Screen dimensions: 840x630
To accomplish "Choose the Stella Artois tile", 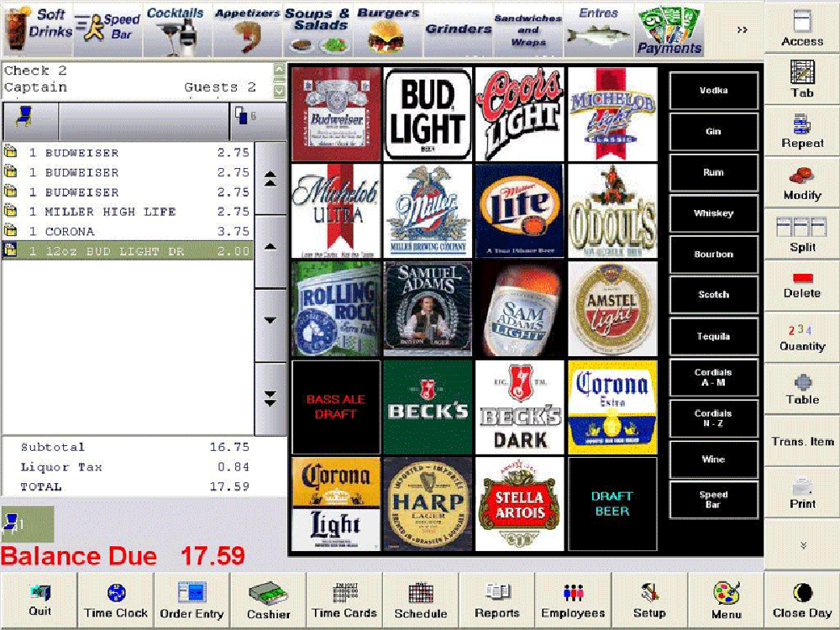I will coord(520,503).
